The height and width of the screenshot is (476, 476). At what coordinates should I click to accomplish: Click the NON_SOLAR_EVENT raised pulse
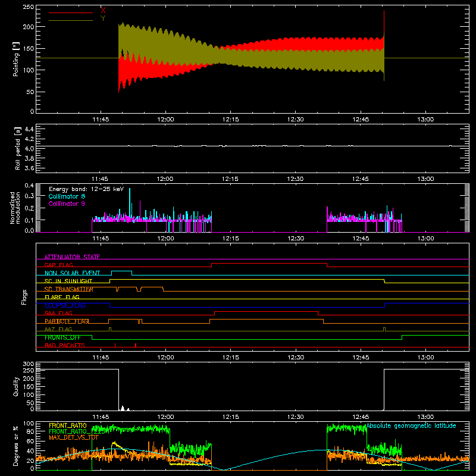click(x=121, y=271)
